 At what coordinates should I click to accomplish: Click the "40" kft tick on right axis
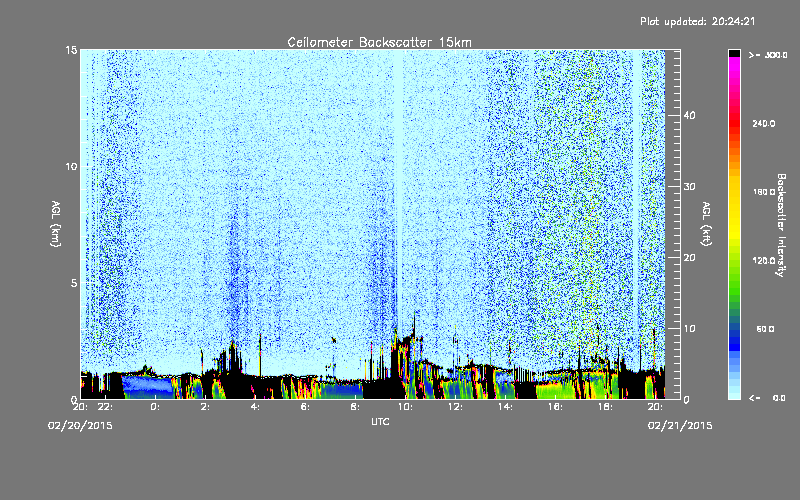pos(689,115)
